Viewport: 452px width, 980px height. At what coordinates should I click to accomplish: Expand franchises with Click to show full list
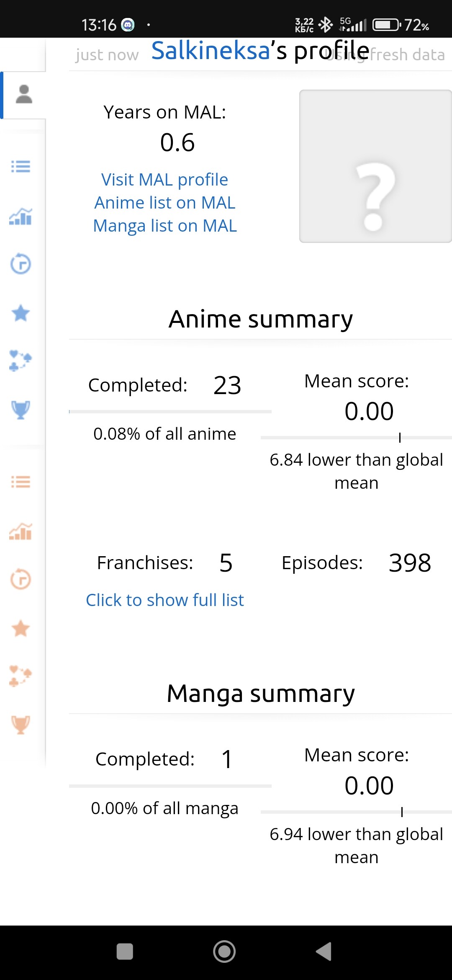click(x=164, y=600)
